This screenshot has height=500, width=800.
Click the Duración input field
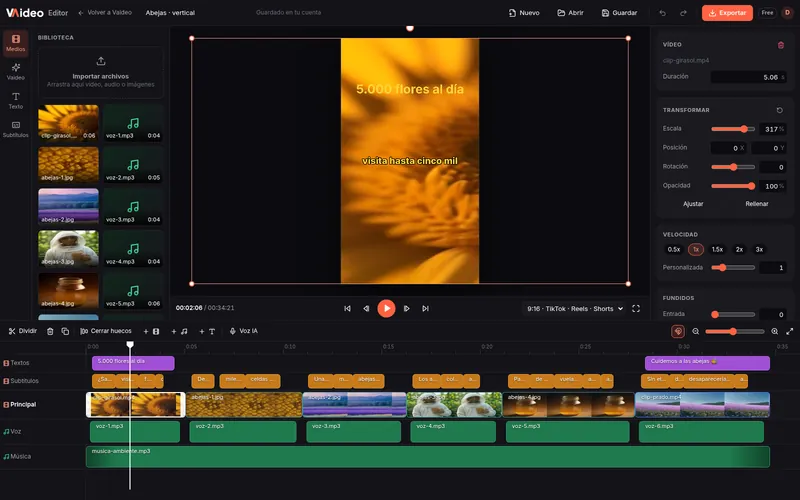pyautogui.click(x=748, y=77)
